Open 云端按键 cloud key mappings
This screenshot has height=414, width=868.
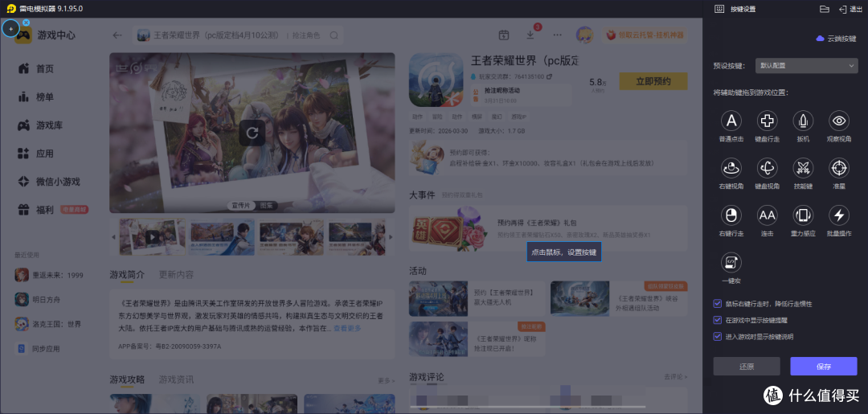tap(836, 39)
